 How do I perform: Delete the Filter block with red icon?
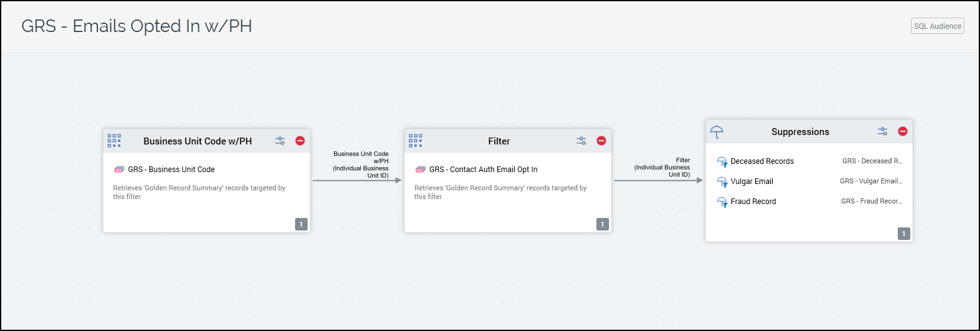601,141
